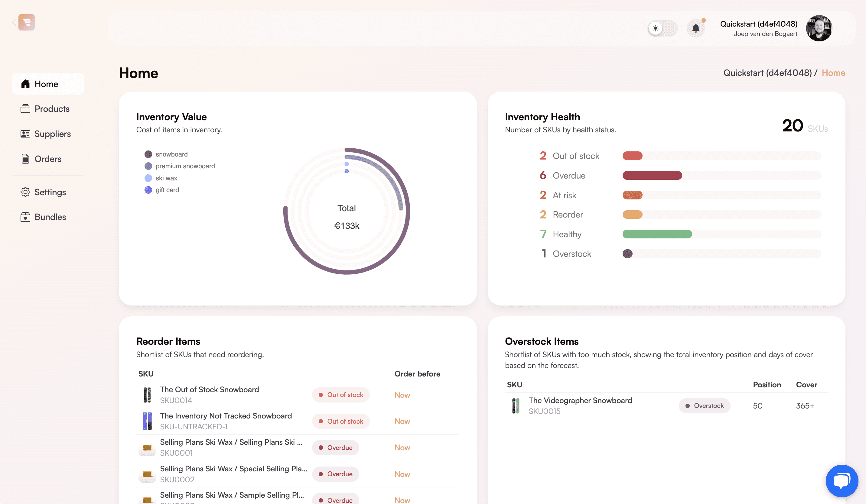Click the Suppliers card icon
Viewport: 866px width, 504px height.
pyautogui.click(x=25, y=134)
